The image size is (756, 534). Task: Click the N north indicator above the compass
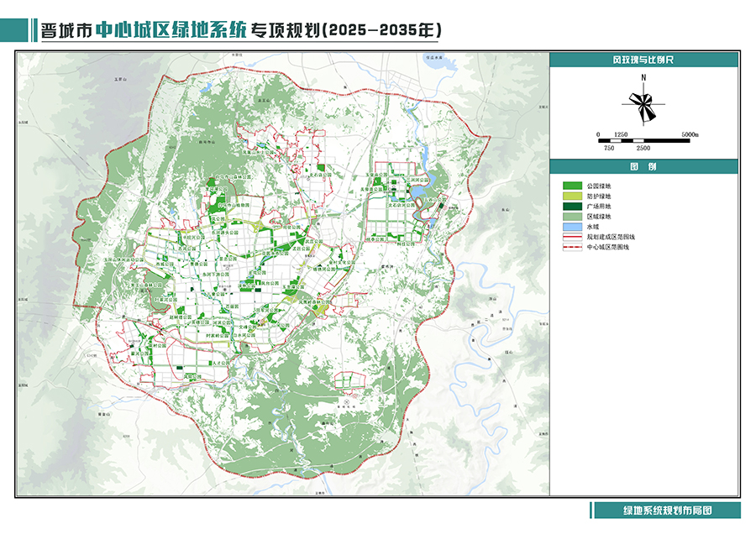(643, 78)
